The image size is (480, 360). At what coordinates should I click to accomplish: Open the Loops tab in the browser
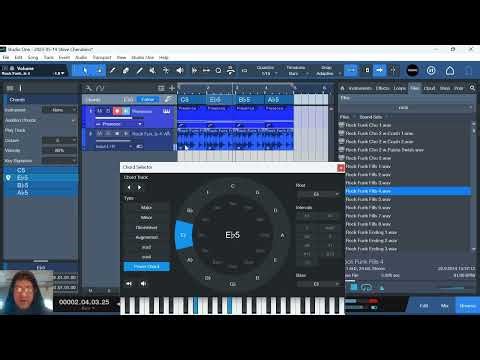coord(399,88)
